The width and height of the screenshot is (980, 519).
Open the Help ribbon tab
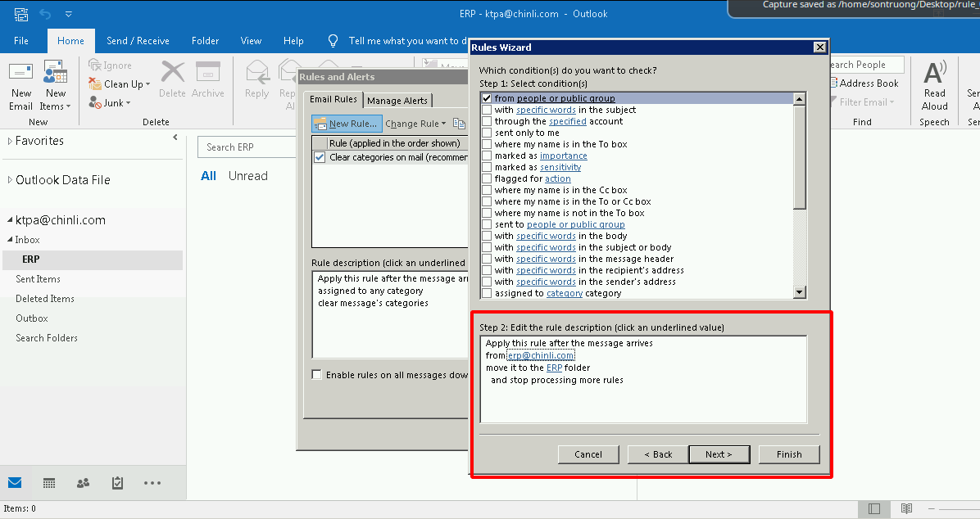click(293, 41)
